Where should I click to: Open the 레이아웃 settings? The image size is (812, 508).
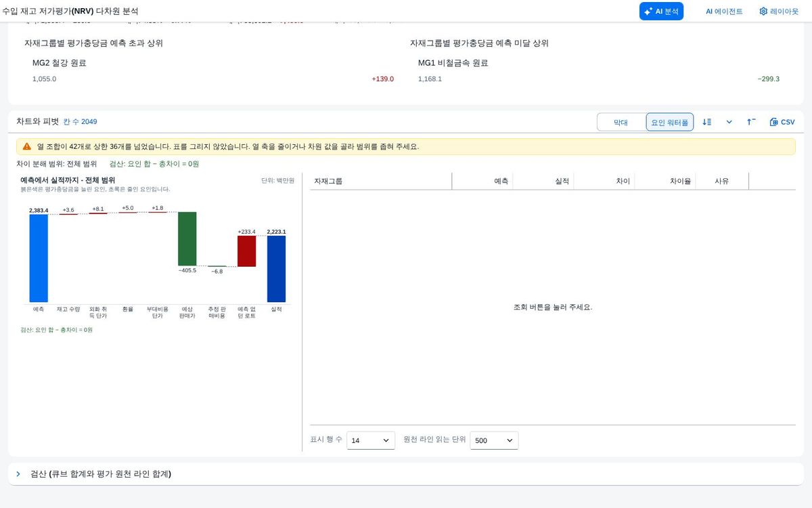pos(778,12)
